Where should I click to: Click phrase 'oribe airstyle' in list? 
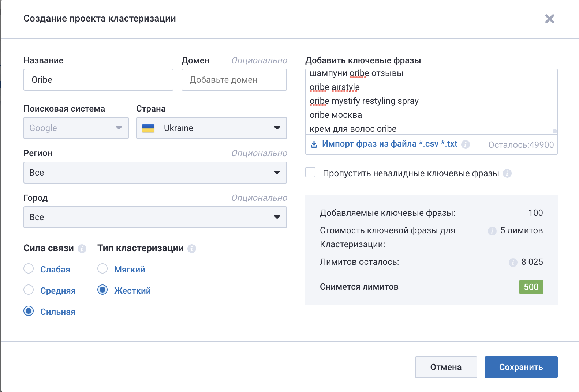[x=335, y=87]
